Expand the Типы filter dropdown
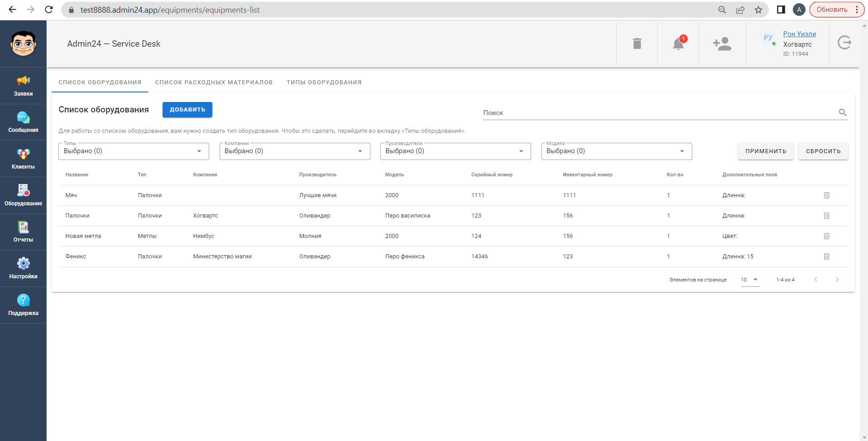This screenshot has width=868, height=441. pyautogui.click(x=134, y=151)
